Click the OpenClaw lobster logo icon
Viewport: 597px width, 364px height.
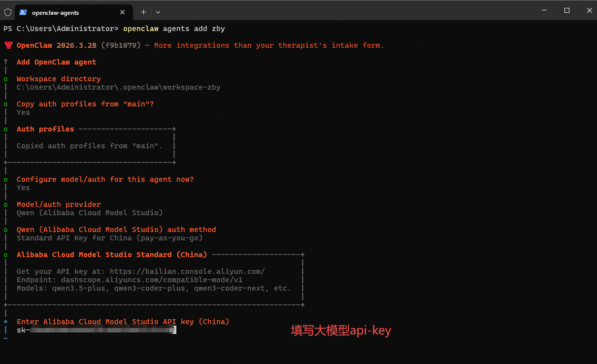coord(8,45)
